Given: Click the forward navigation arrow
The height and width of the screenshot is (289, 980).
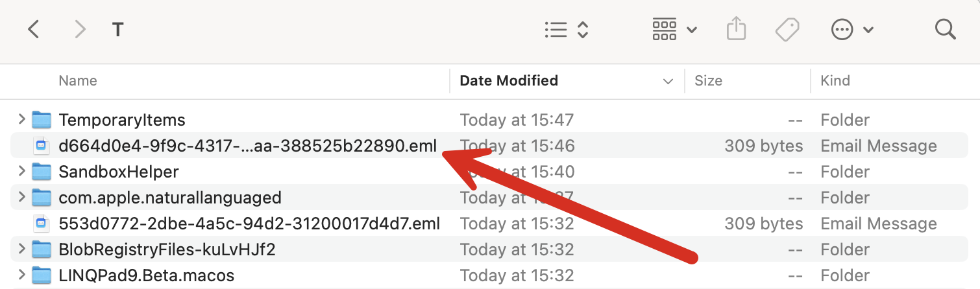Looking at the screenshot, I should [79, 29].
